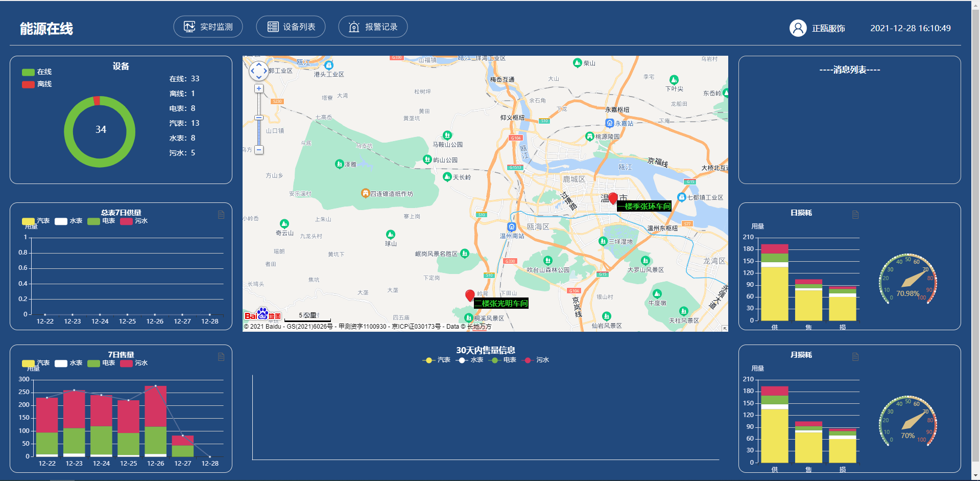Screen dimensions: 980x481
Task: Toggle 电表 series in 7日售量 legend
Action: (x=101, y=363)
